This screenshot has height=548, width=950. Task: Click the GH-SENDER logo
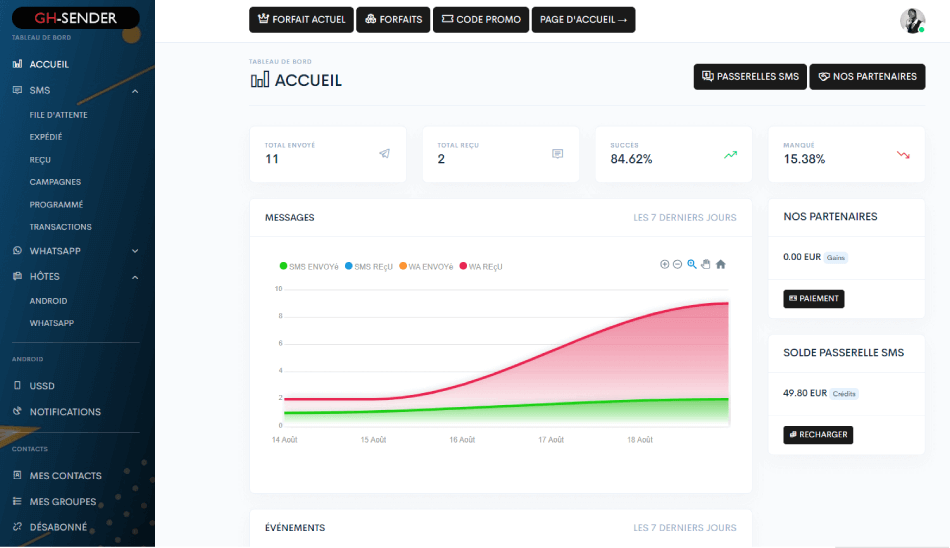76,18
